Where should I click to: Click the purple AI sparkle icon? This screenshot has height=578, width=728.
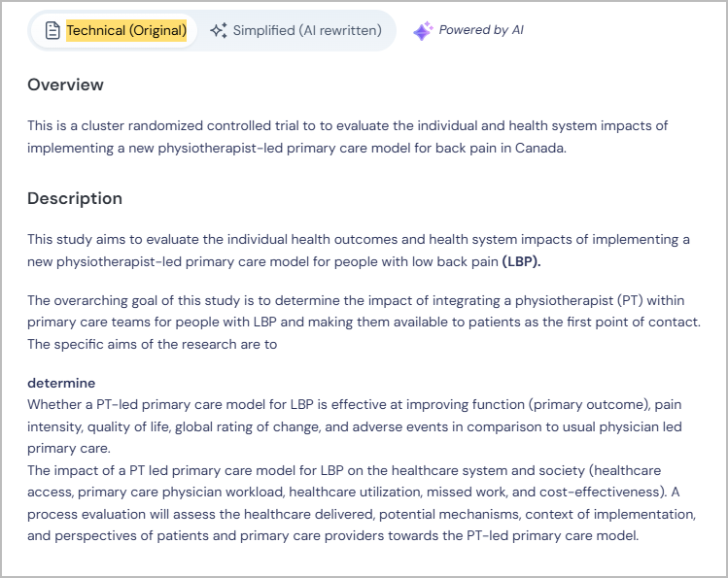(423, 31)
